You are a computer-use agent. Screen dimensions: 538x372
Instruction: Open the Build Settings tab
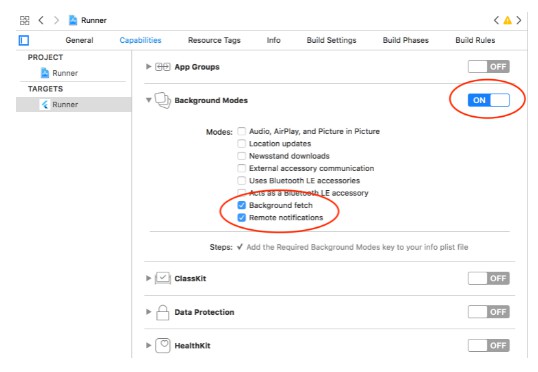coord(331,40)
